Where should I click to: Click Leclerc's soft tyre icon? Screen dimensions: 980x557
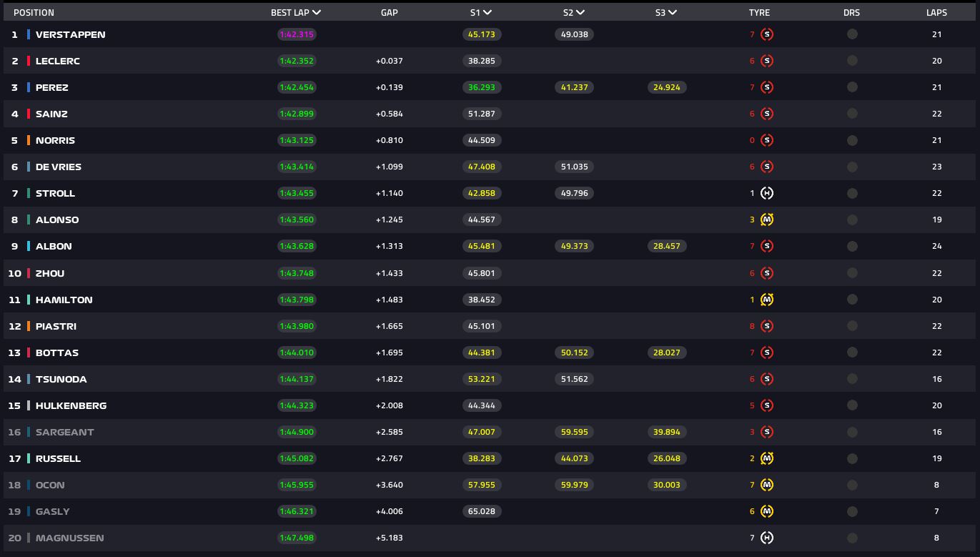coord(767,61)
